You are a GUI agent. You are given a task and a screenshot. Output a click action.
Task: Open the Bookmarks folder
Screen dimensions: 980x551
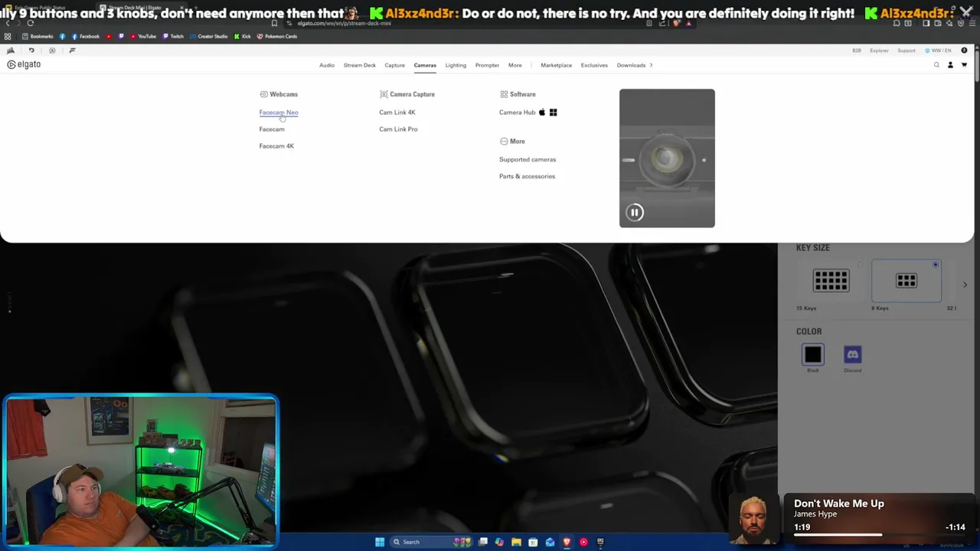pos(38,36)
